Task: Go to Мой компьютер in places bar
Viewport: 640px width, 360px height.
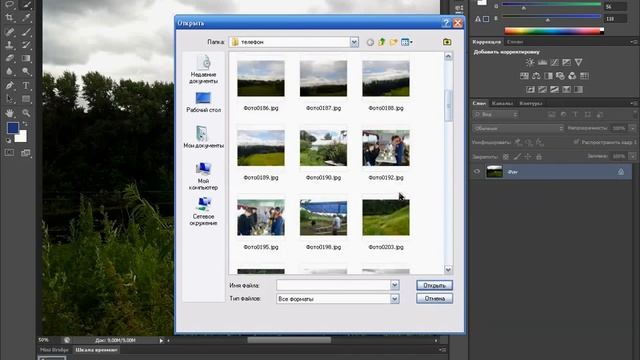Action: pyautogui.click(x=203, y=176)
